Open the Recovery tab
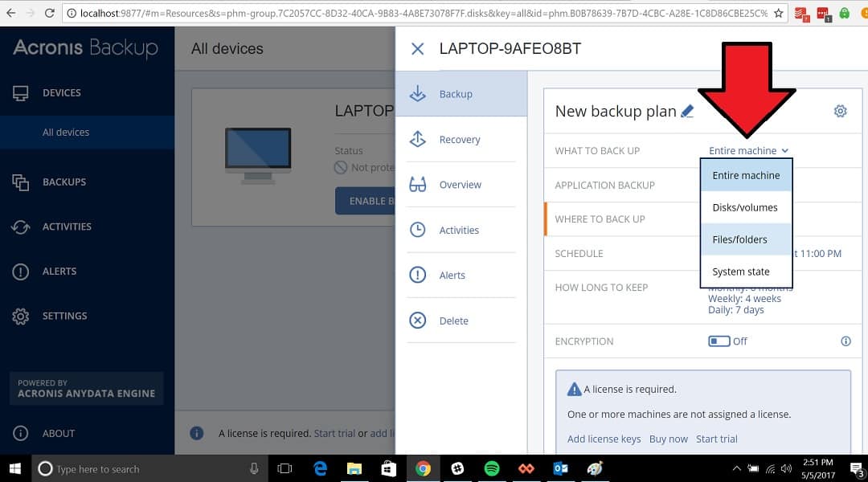868x482 pixels. (461, 140)
